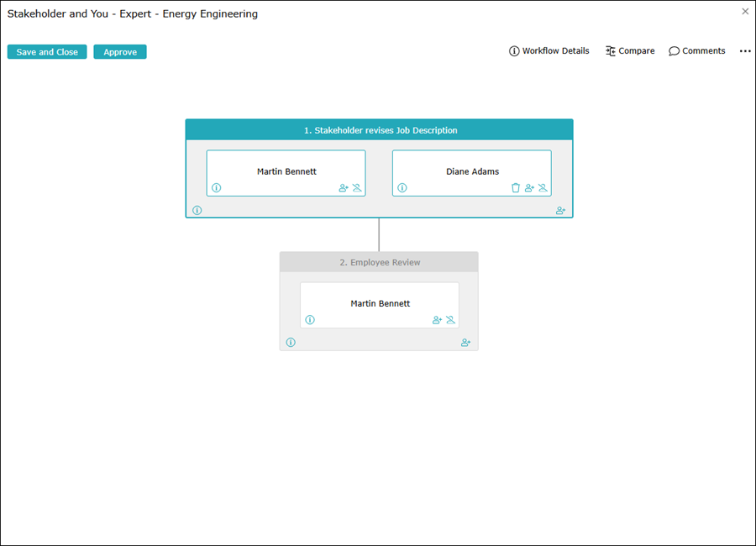The height and width of the screenshot is (546, 756).
Task: Add a participant to the Stakeholder revises stage
Action: coord(560,211)
